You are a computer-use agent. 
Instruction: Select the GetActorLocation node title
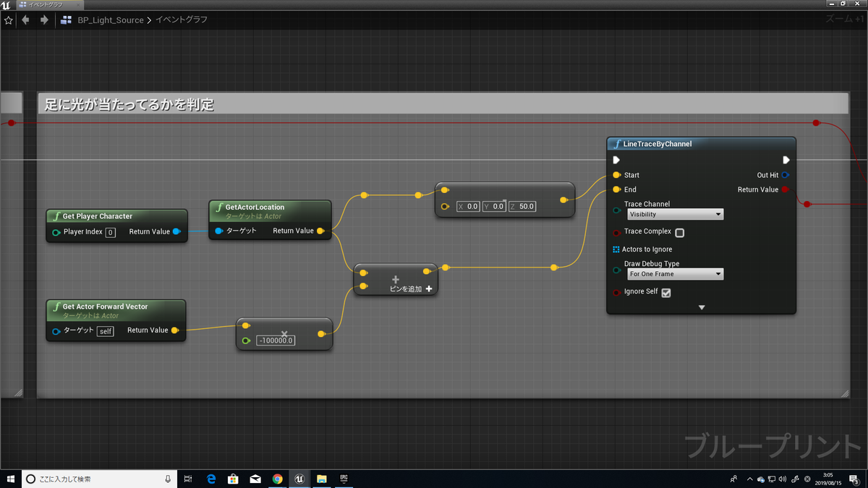(x=255, y=207)
